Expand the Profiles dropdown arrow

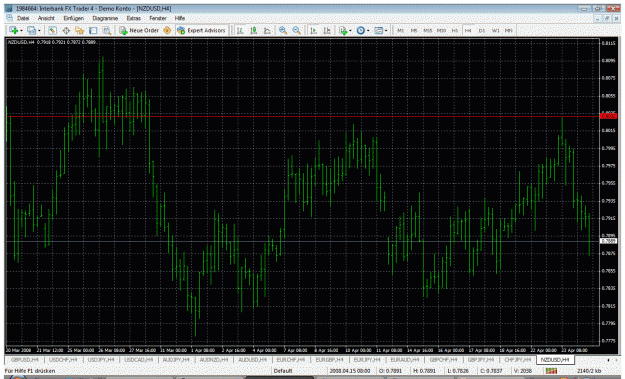tap(39, 31)
